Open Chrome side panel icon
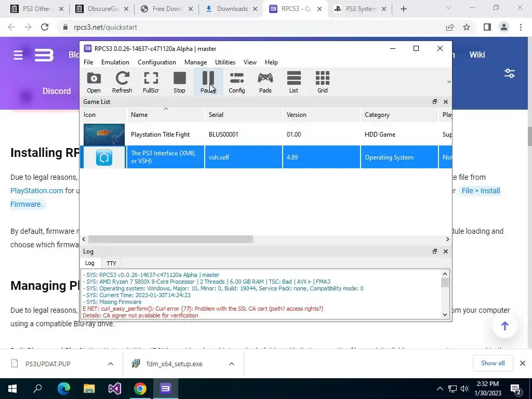Viewport: 532px width, 399px height. pos(487,27)
